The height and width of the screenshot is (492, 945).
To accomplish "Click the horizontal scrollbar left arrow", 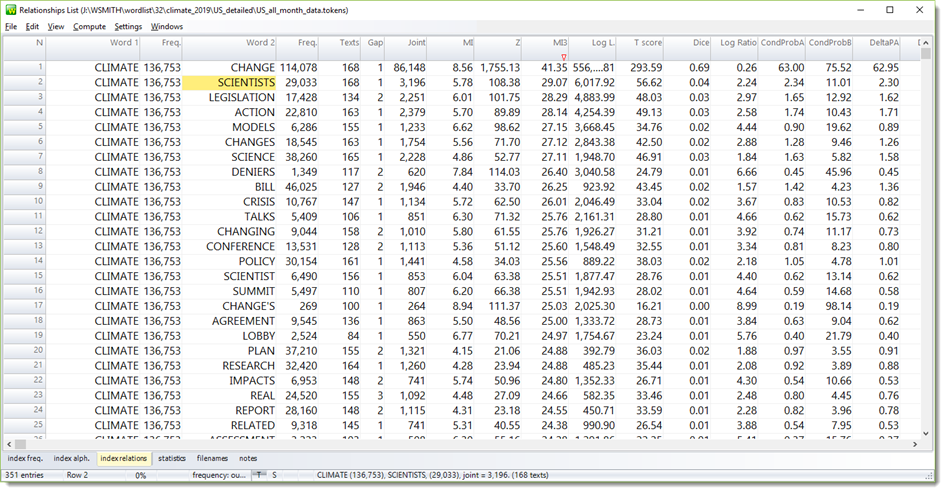I will click(x=9, y=444).
